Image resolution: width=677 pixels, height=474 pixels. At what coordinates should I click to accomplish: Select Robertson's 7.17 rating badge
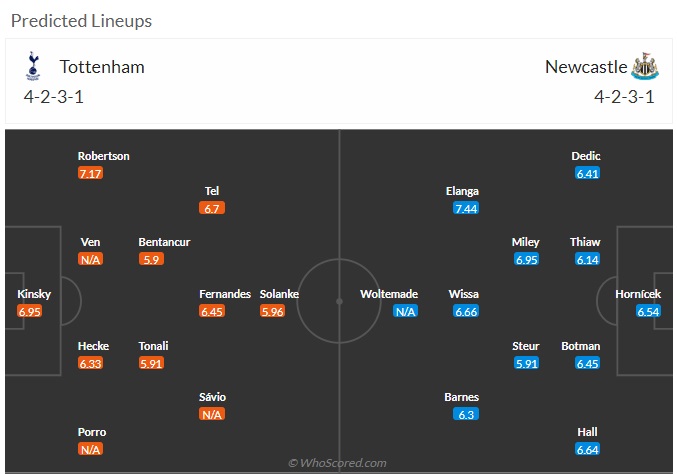[x=90, y=174]
